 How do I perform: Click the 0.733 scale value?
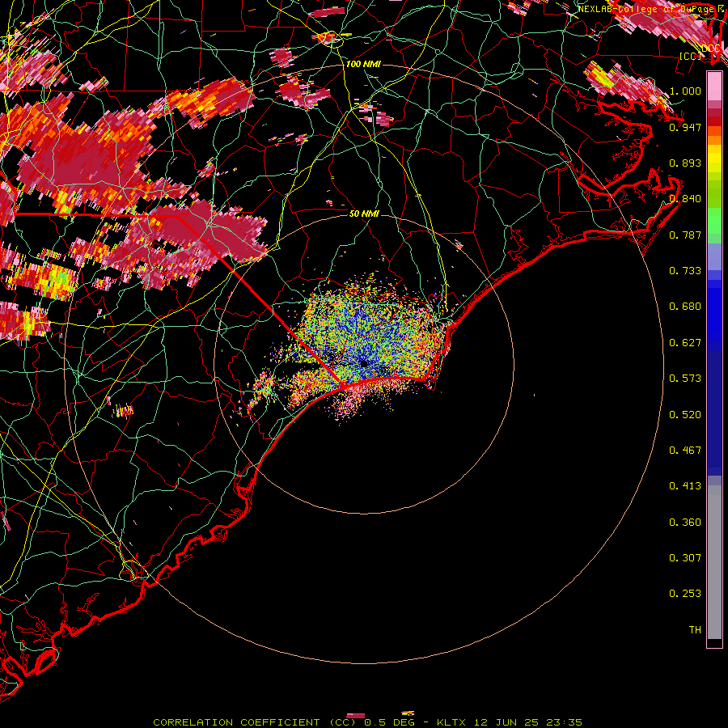[x=685, y=271]
